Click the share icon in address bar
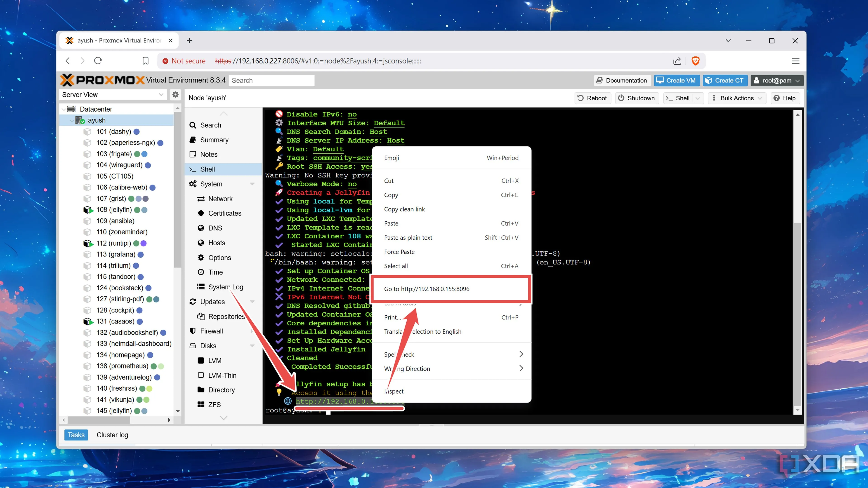Image resolution: width=868 pixels, height=488 pixels. (677, 61)
